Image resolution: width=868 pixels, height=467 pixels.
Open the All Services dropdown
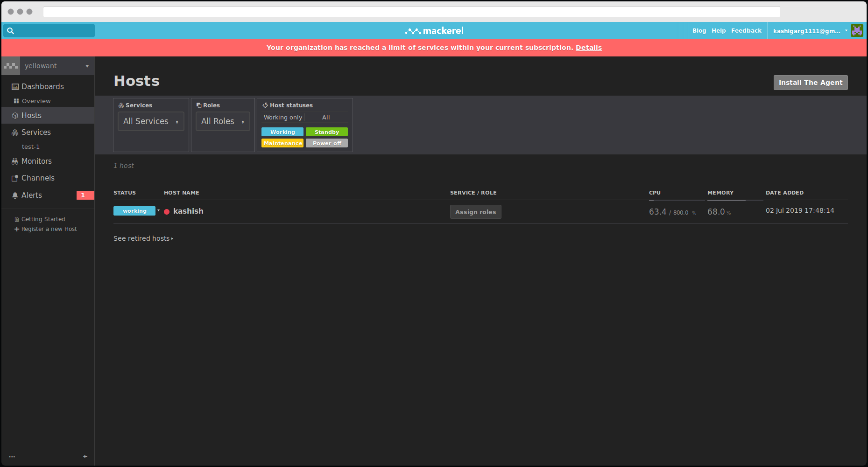pyautogui.click(x=151, y=121)
